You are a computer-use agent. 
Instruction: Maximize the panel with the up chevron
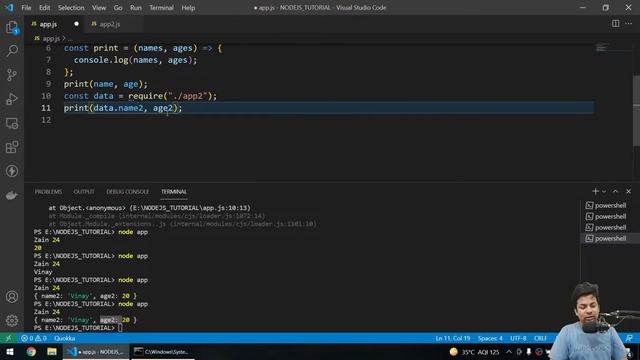[x=616, y=191]
